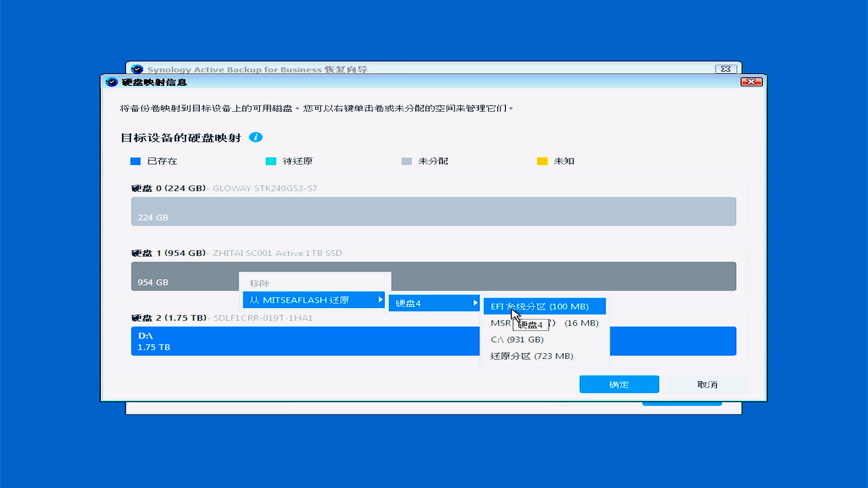Image resolution: width=868 pixels, height=488 pixels.
Task: Click the yellow 'Unknown' legend swatch
Action: coord(542,161)
